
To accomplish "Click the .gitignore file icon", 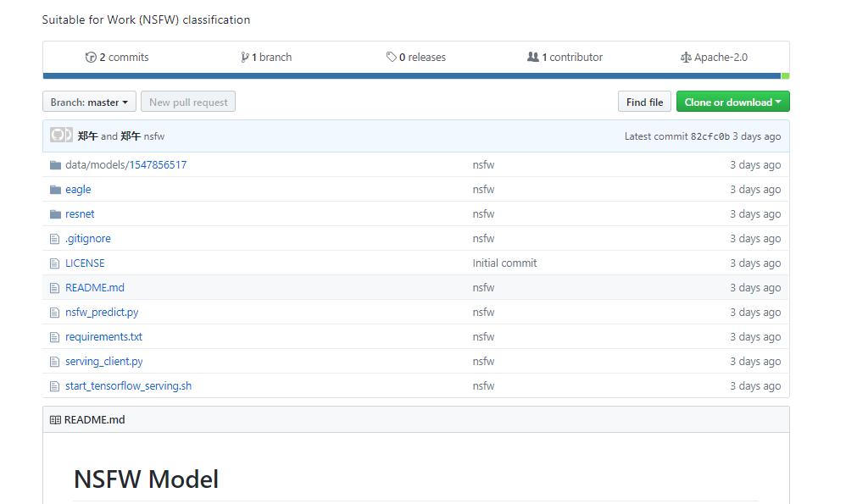I will tap(54, 239).
